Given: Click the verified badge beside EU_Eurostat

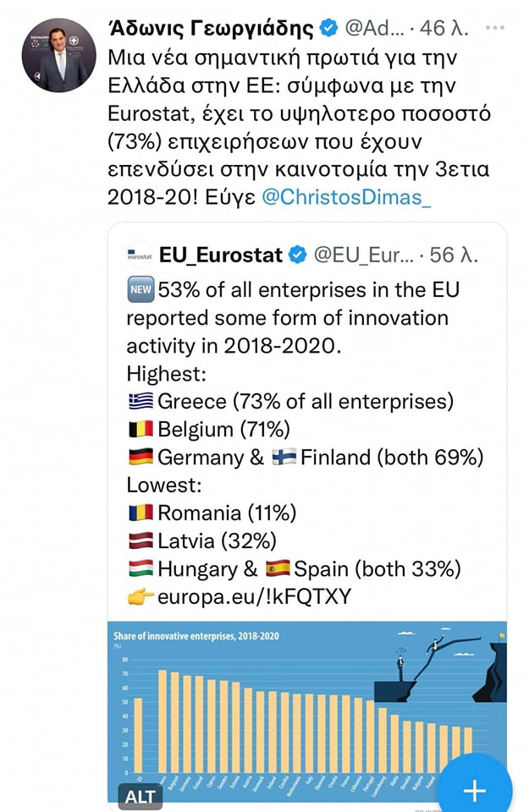Looking at the screenshot, I should 297,255.
